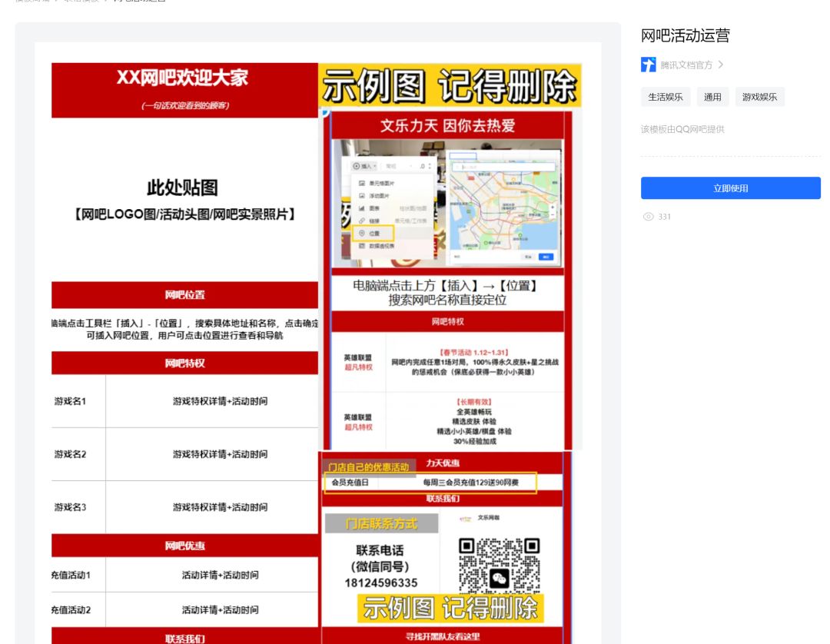Screen dimensions: 830x644
Task: Click the 游戏名1 table cell
Action: 78,401
